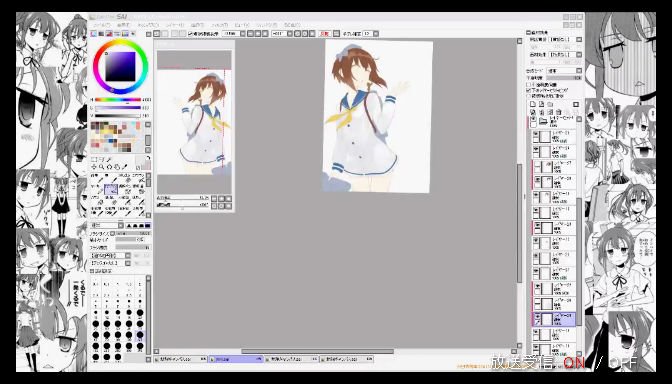Select the magic wand tool
672x384 pixels.
point(109,159)
